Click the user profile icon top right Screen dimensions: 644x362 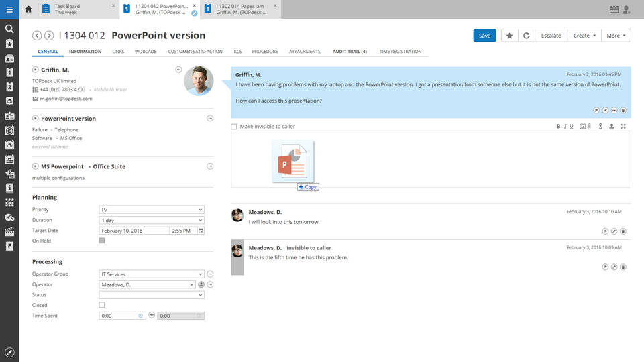(627, 9)
